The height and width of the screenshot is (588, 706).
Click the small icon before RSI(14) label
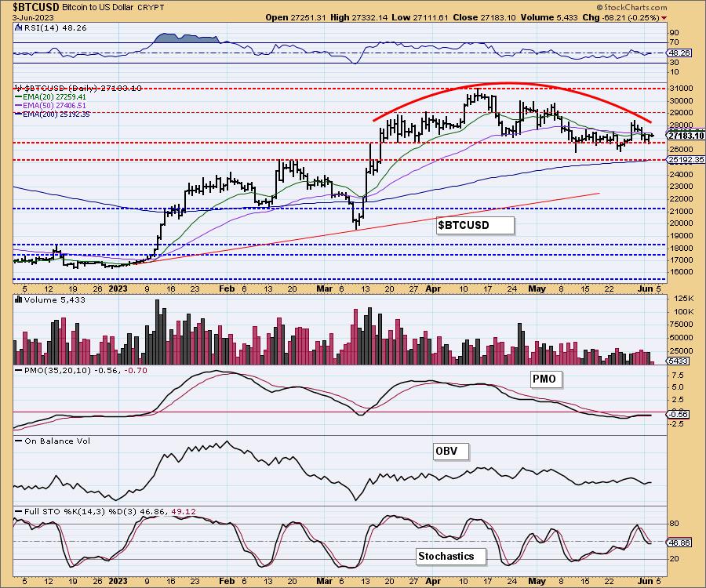[x=18, y=28]
